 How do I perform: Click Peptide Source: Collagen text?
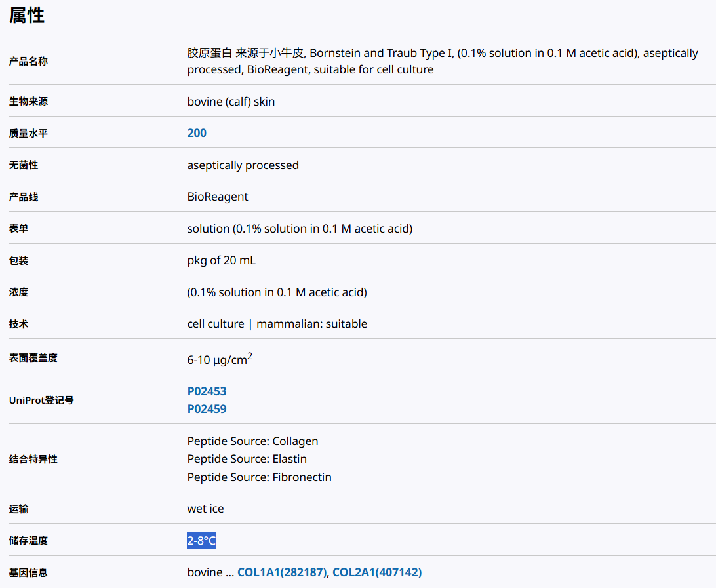click(x=252, y=441)
